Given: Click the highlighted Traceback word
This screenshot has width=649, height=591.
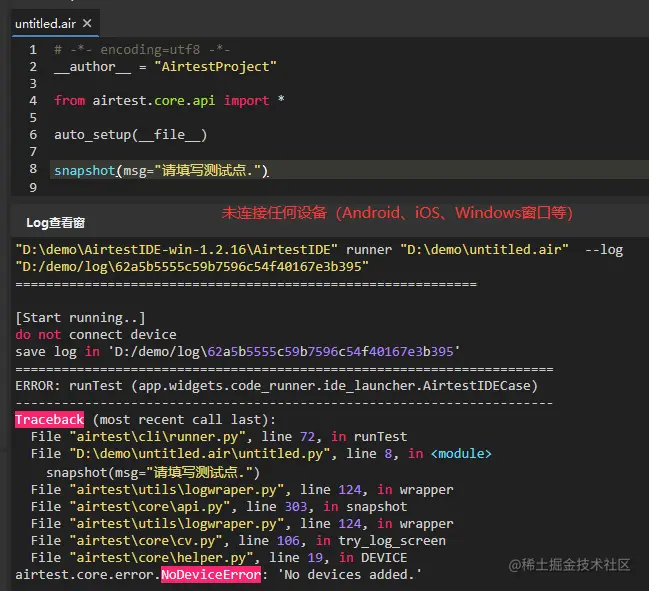Looking at the screenshot, I should point(50,420).
